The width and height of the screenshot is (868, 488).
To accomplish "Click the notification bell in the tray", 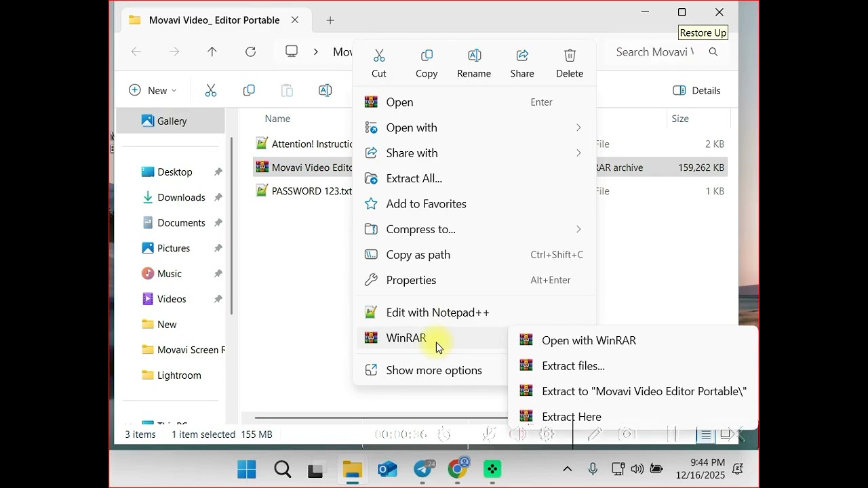I will click(738, 468).
